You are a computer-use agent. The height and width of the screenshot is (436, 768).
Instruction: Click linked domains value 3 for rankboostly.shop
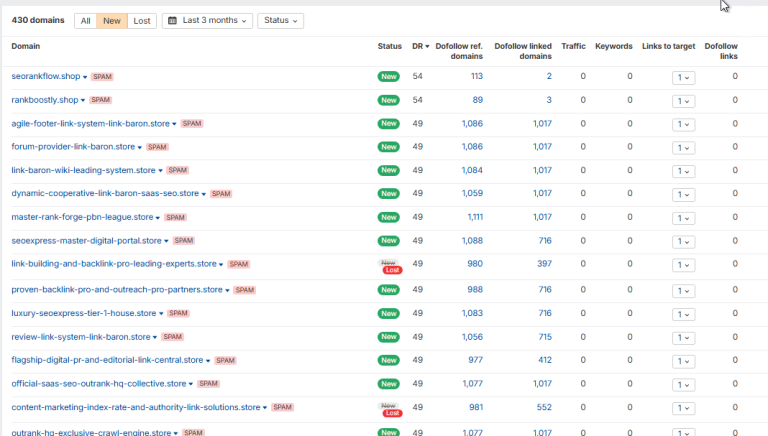tap(549, 99)
